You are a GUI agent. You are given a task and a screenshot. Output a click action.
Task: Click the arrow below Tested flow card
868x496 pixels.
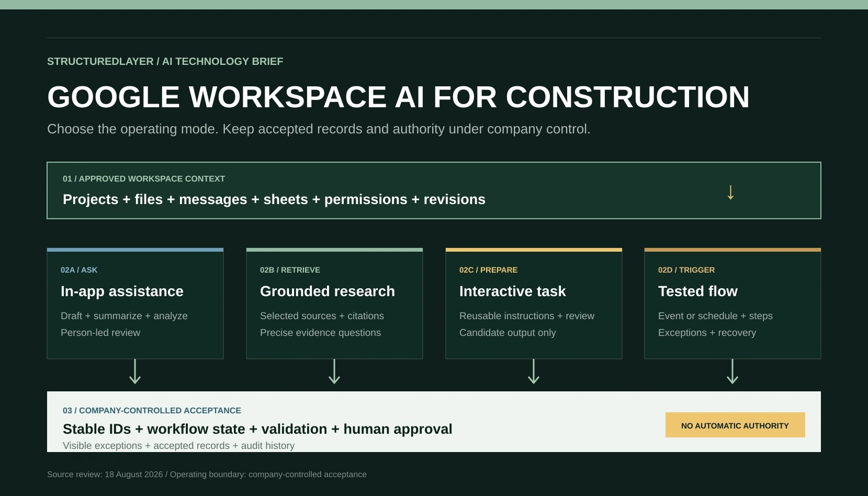click(x=732, y=371)
